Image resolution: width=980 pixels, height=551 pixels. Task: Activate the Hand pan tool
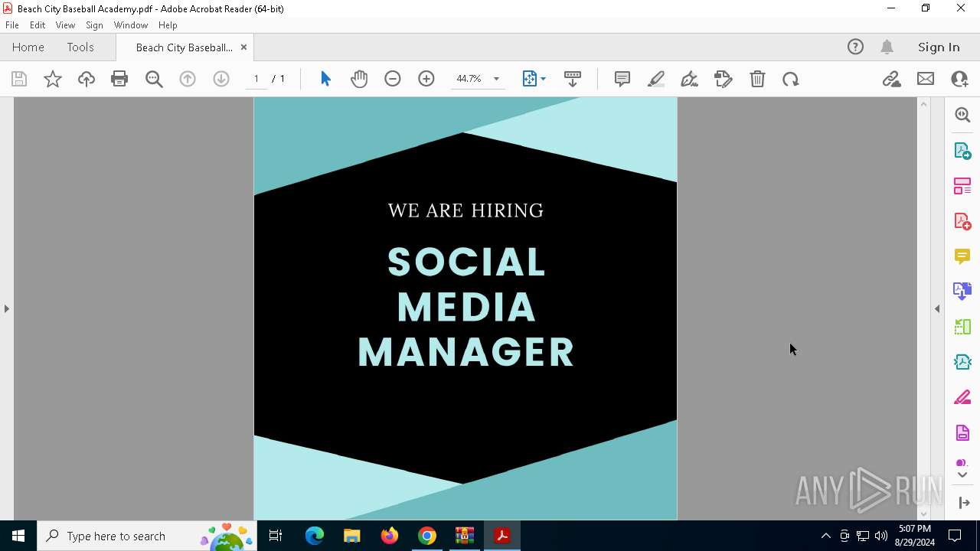(x=359, y=79)
